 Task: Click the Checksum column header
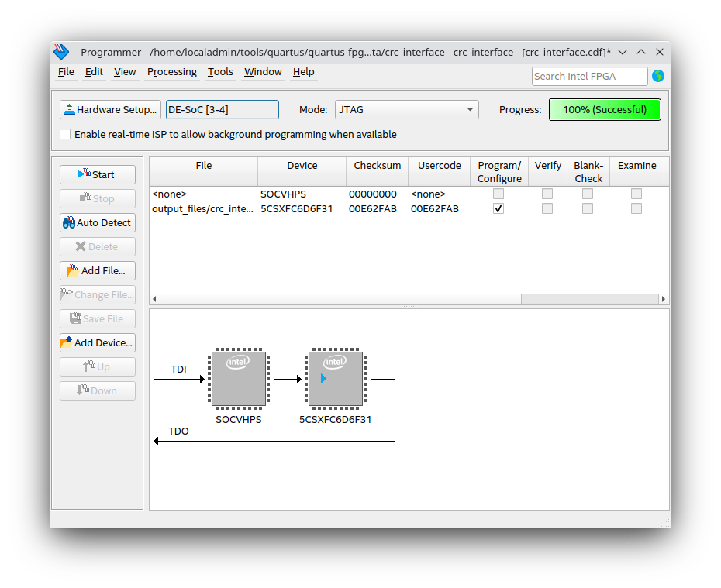[x=378, y=166]
